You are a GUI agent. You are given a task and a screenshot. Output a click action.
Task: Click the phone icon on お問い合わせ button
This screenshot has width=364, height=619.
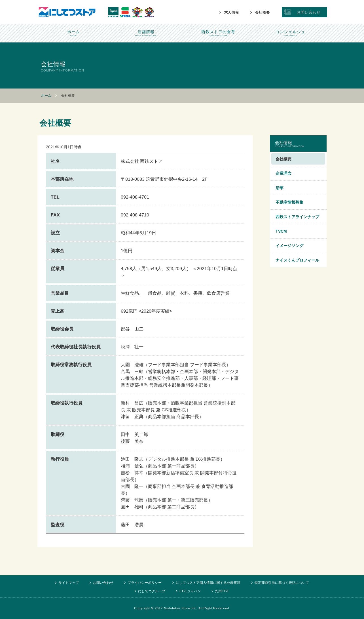pos(288,12)
